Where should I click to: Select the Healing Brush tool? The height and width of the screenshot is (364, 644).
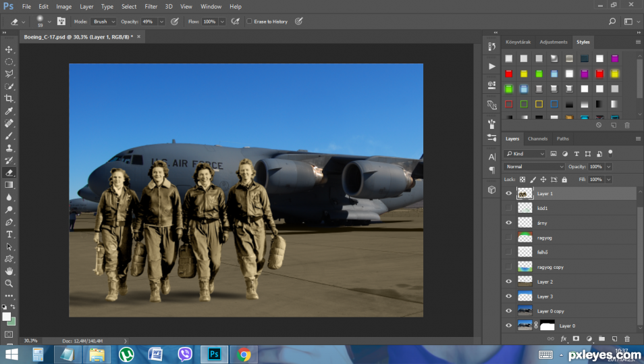pyautogui.click(x=9, y=124)
